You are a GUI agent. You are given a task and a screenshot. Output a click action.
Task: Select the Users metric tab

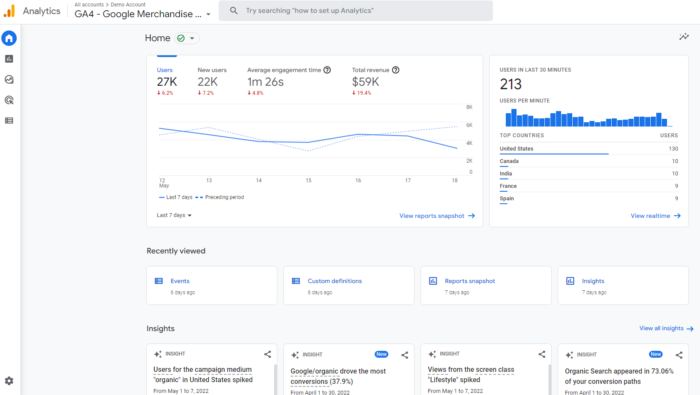[167, 81]
